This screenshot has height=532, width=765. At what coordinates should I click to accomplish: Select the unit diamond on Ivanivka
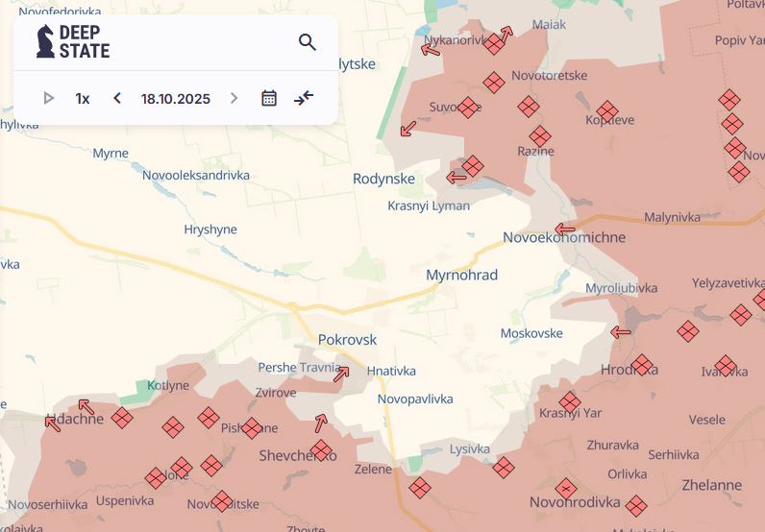pos(726,366)
